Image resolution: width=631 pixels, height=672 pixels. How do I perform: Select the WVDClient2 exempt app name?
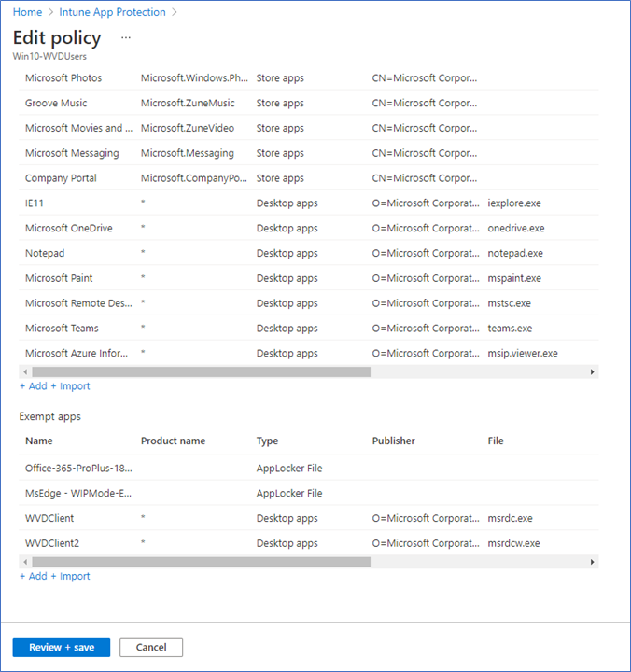[x=52, y=543]
